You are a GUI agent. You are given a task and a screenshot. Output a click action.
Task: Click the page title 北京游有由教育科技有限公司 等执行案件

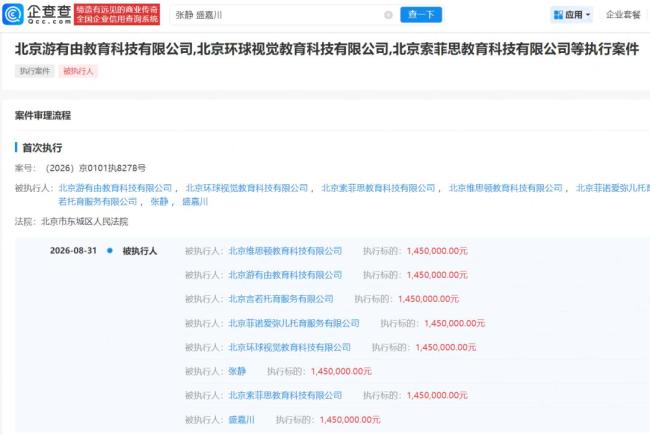pos(327,49)
